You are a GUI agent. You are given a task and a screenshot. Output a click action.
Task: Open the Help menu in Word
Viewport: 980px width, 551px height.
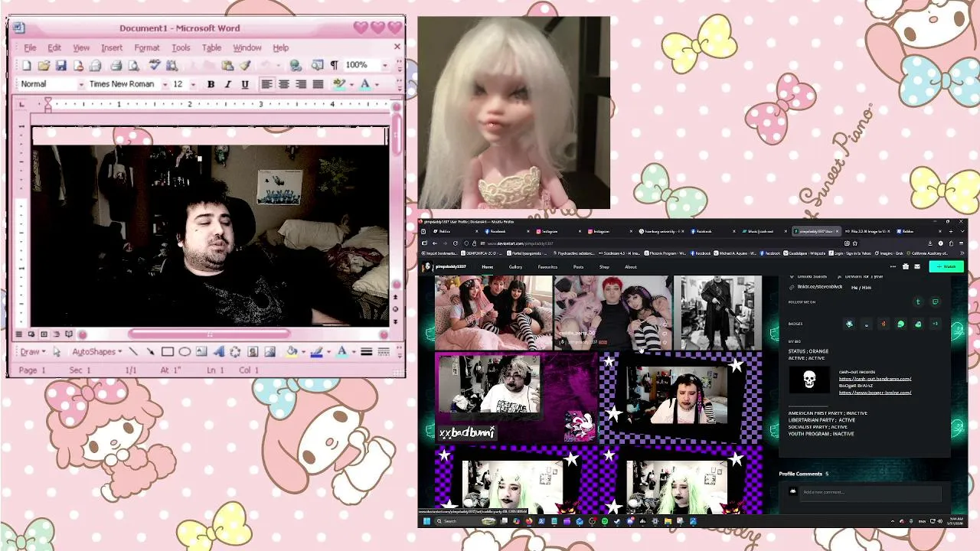click(x=281, y=47)
